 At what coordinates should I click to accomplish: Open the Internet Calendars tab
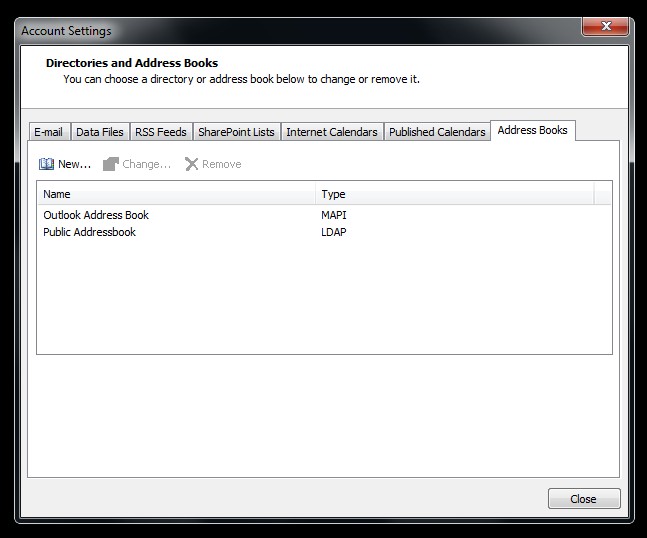[x=332, y=132]
